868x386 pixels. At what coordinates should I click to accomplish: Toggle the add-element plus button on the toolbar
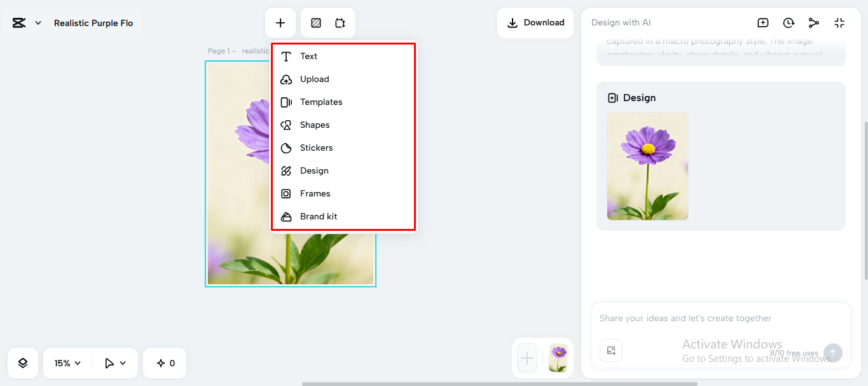coord(280,22)
